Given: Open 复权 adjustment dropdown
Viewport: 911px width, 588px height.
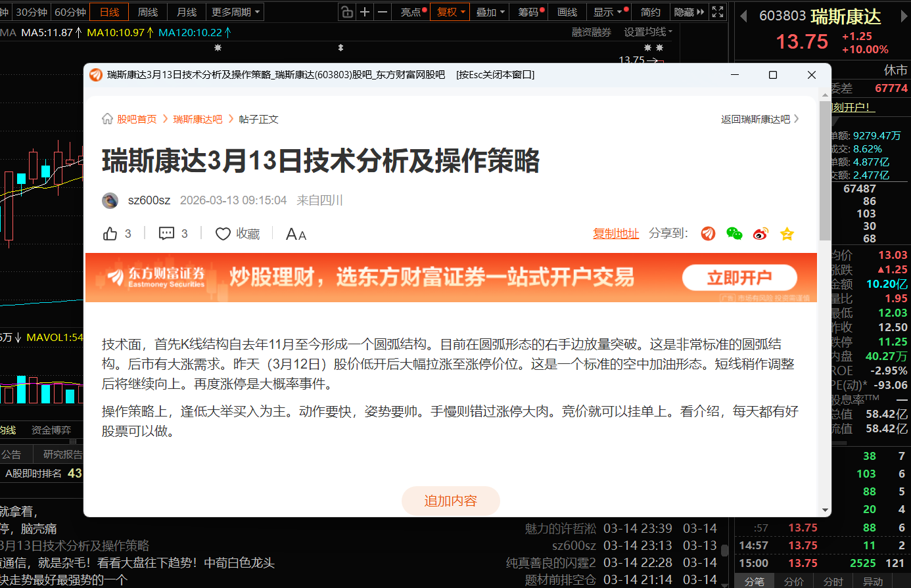Looking at the screenshot, I should [x=450, y=12].
